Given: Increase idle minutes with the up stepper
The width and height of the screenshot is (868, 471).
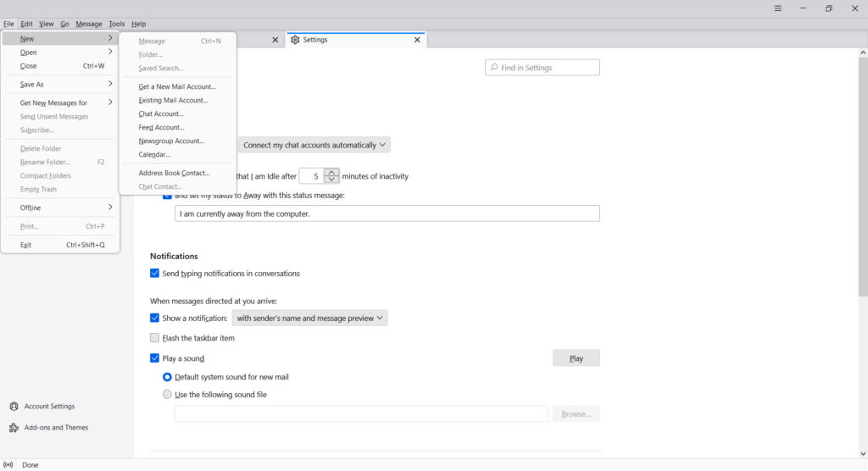Looking at the screenshot, I should (x=331, y=172).
